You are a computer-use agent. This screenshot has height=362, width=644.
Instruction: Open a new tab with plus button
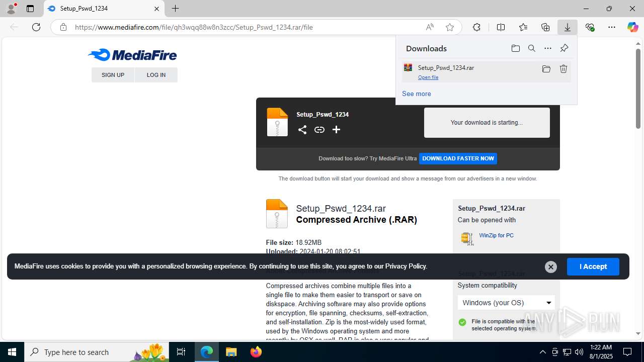(175, 9)
